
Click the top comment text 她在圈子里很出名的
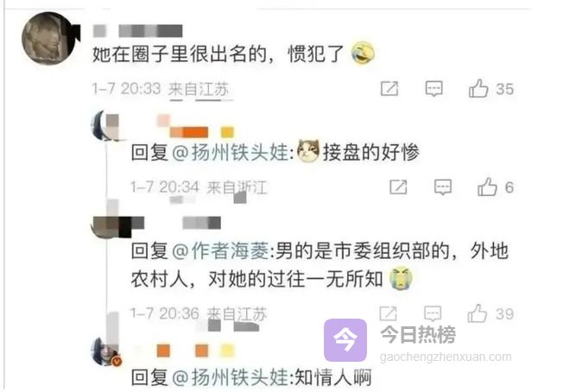click(180, 54)
